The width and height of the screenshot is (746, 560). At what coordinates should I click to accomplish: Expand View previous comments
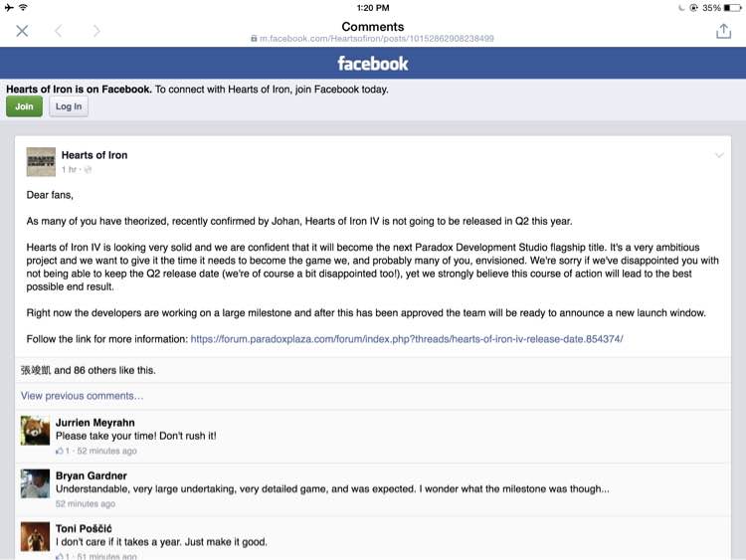[x=82, y=396]
